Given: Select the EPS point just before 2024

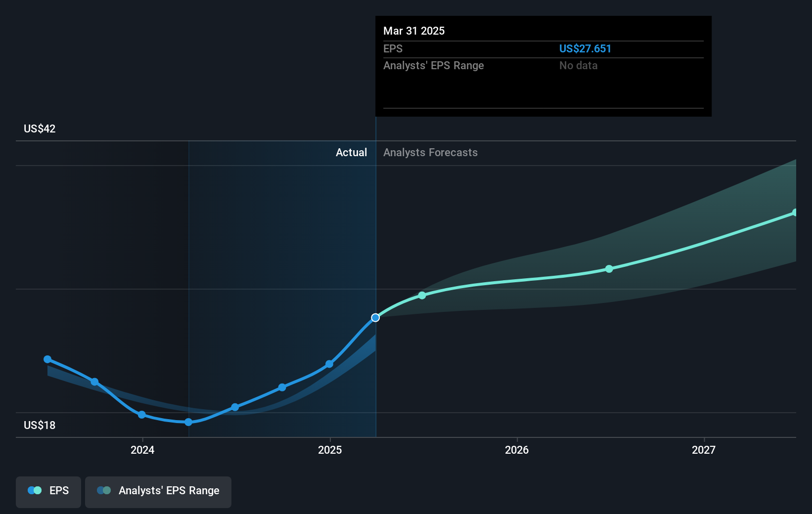Looking at the screenshot, I should 94,382.
